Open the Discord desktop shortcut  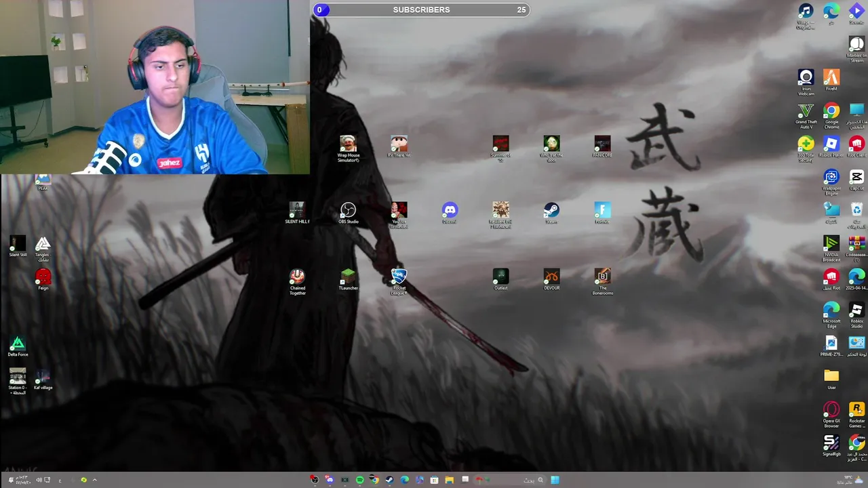[450, 213]
